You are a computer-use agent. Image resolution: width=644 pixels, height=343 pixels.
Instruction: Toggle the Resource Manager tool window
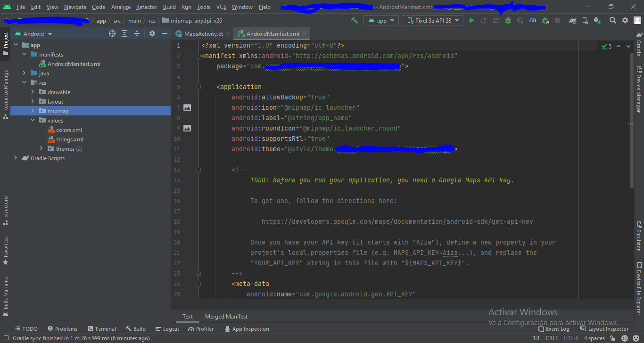click(5, 93)
